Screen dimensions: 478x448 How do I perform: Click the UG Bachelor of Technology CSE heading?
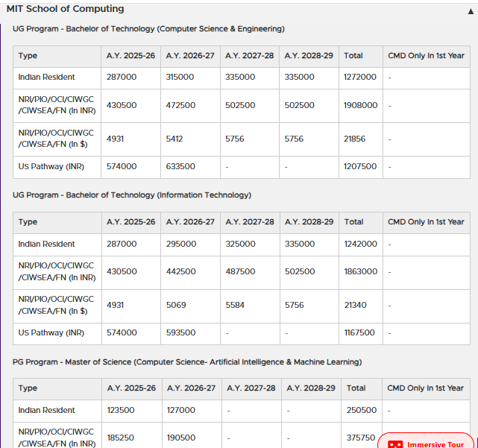pyautogui.click(x=148, y=29)
